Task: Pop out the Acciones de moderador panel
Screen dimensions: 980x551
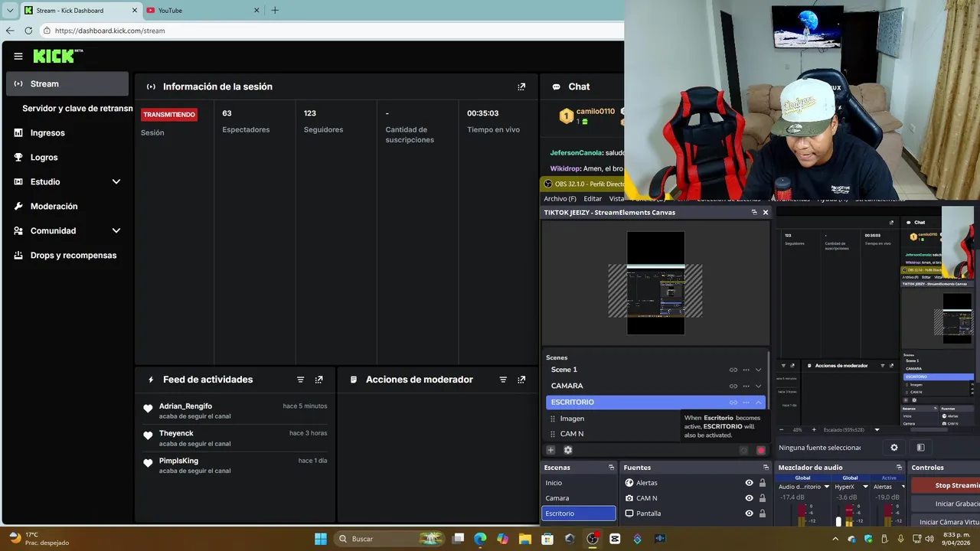Action: [x=521, y=380]
